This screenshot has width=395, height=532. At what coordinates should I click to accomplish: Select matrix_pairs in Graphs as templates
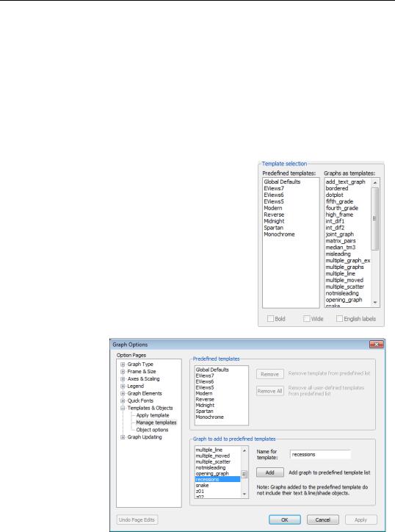[x=341, y=241]
